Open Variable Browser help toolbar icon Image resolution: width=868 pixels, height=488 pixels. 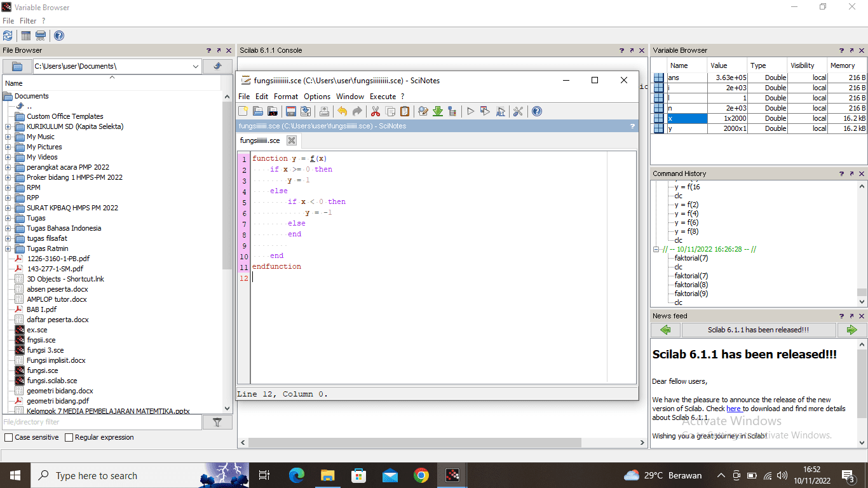point(59,36)
